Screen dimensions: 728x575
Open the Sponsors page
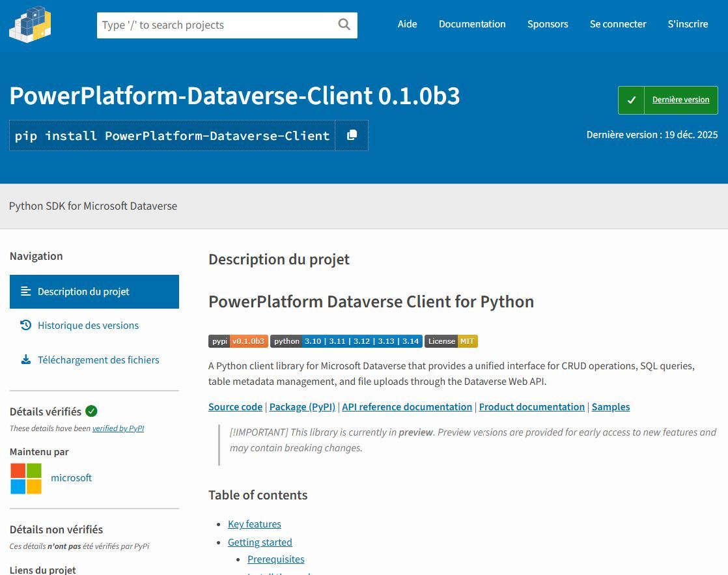pos(548,24)
